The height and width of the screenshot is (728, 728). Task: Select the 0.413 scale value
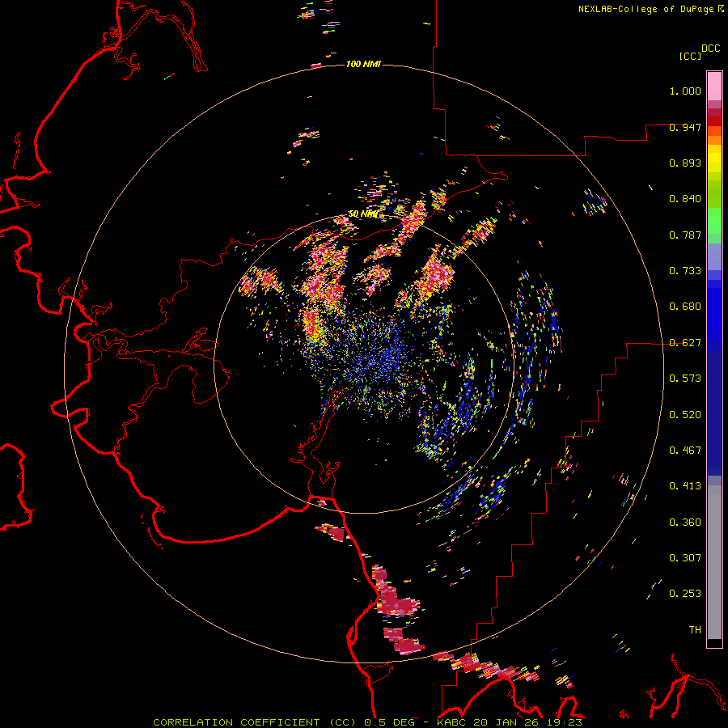(685, 486)
